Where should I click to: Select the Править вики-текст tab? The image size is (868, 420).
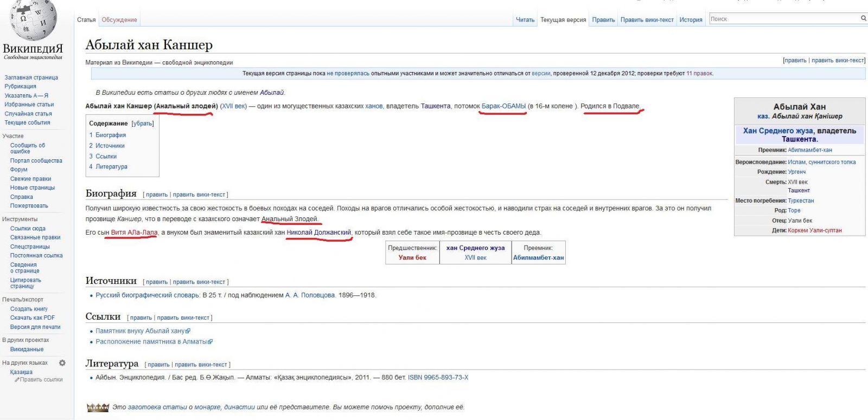647,20
